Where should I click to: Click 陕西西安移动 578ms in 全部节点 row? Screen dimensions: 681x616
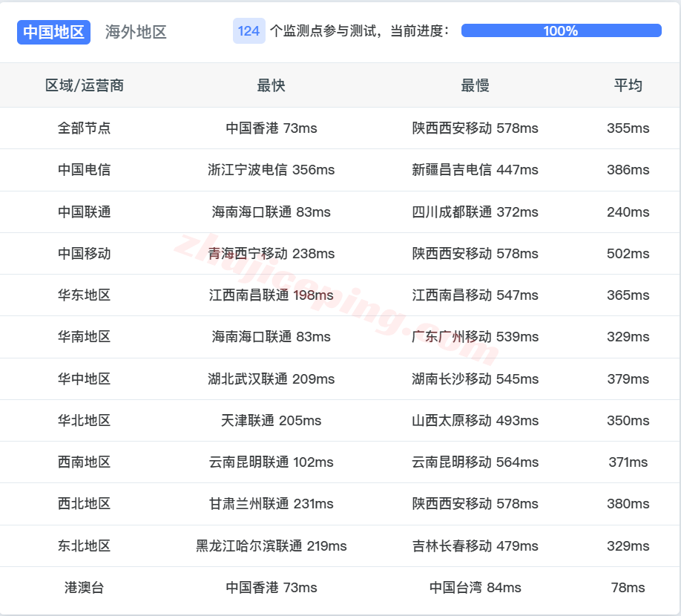[x=475, y=128]
